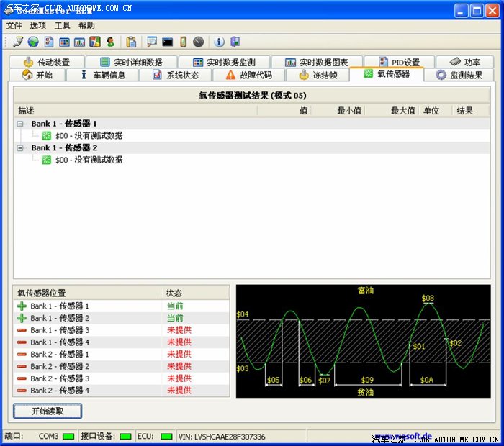Open the black terminal console icon
Image resolution: width=504 pixels, height=446 pixels.
tap(167, 42)
